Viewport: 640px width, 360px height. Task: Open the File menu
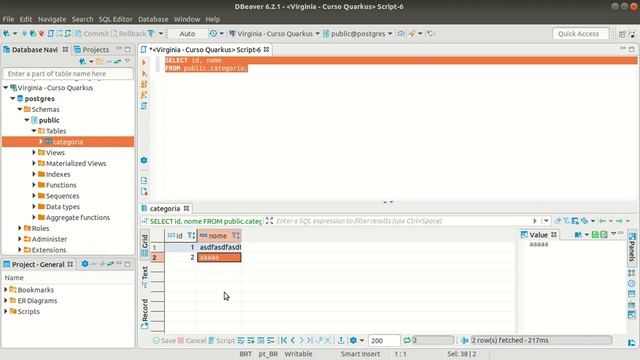tap(8, 19)
